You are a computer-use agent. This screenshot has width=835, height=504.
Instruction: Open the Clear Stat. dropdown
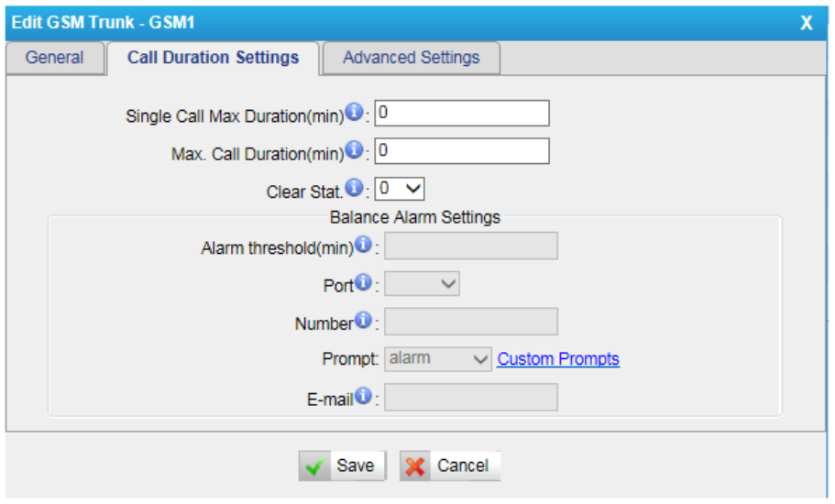tap(401, 189)
